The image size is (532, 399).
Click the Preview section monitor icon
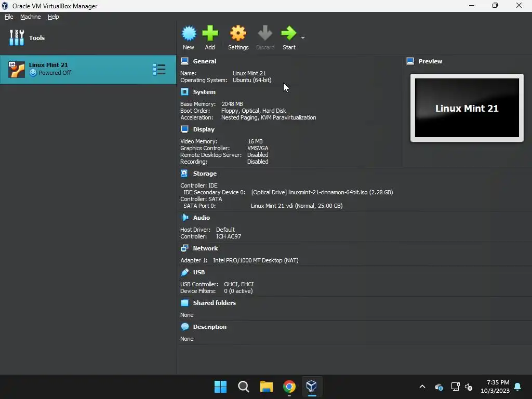(x=410, y=61)
